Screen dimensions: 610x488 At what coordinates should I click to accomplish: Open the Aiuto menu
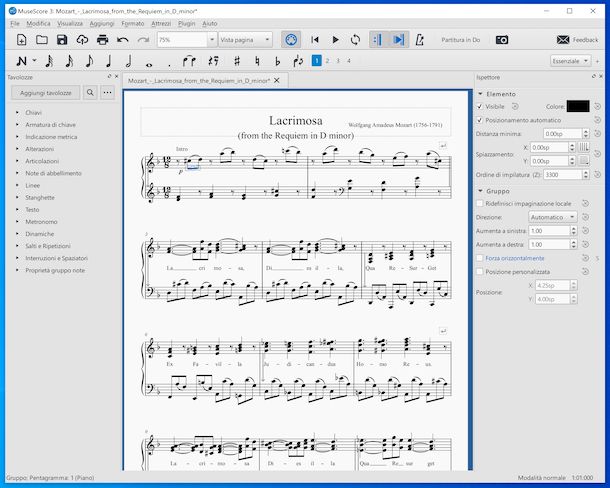click(210, 24)
